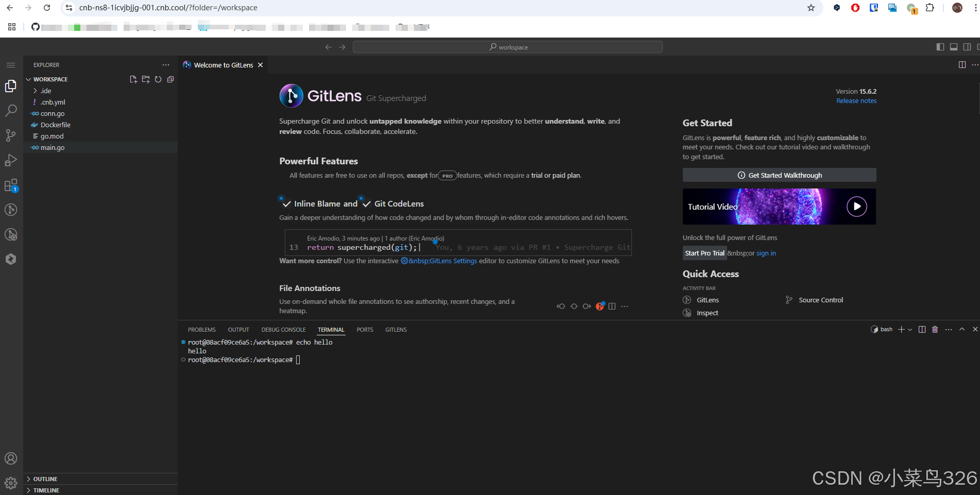Open the Explorer view in the activity bar
The image size is (980, 495).
tap(11, 86)
